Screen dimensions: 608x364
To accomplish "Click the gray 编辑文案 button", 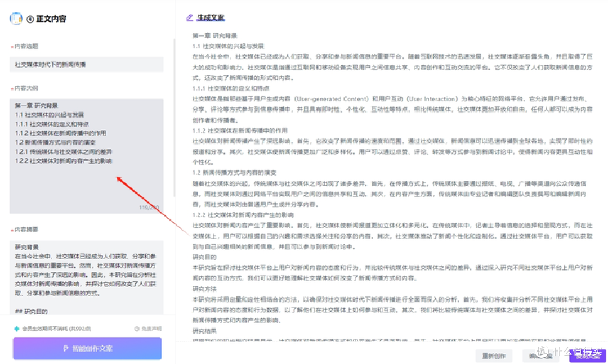I will coord(540,356).
